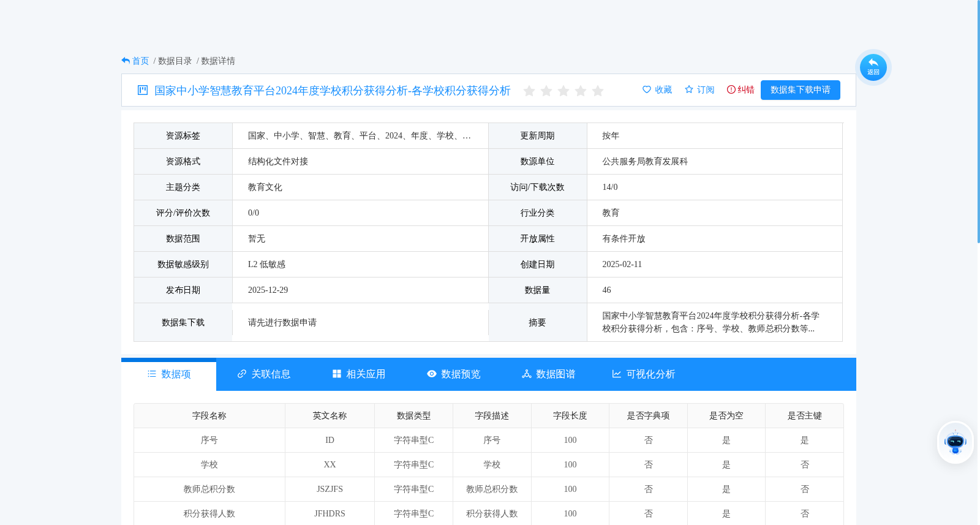The image size is (980, 525).
Task: Open the chatbot robot assistant icon
Action: [955, 442]
